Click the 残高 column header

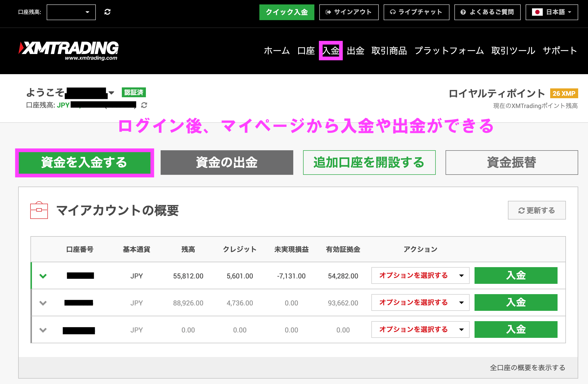click(188, 249)
